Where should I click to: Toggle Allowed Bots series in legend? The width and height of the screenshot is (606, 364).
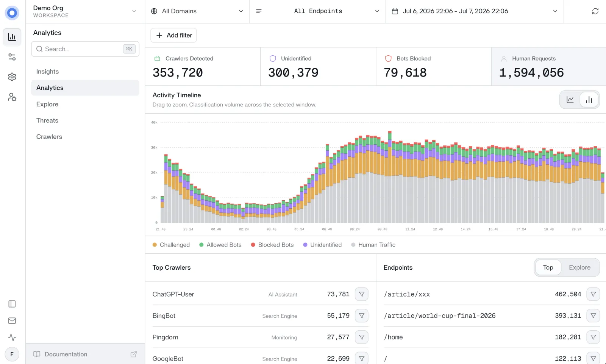220,245
